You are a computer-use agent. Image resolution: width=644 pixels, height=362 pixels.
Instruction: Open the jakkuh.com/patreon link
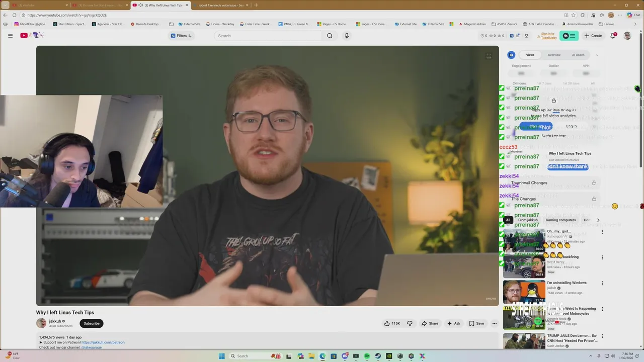pyautogui.click(x=103, y=342)
